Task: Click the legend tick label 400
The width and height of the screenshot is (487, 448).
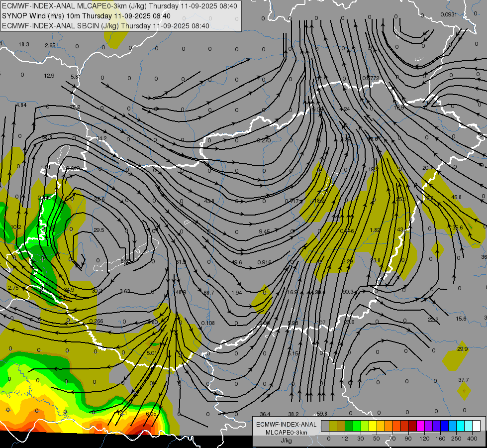Action: 472,439
